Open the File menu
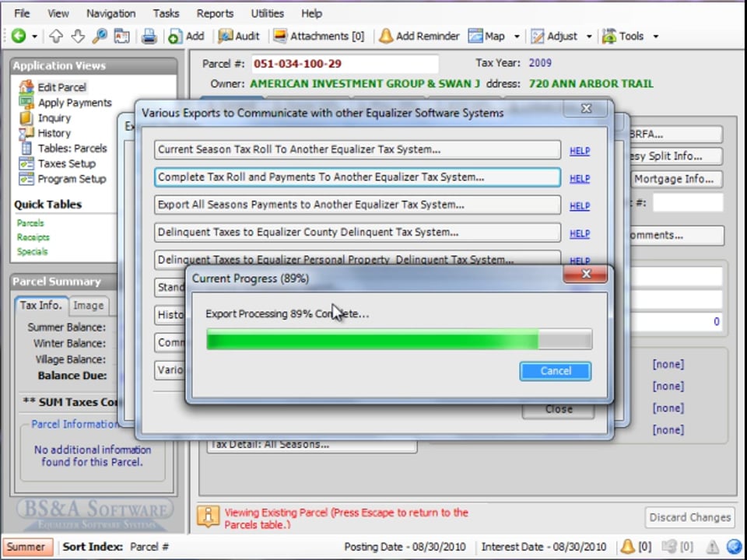Viewport: 747px width, 560px height. 22,13
